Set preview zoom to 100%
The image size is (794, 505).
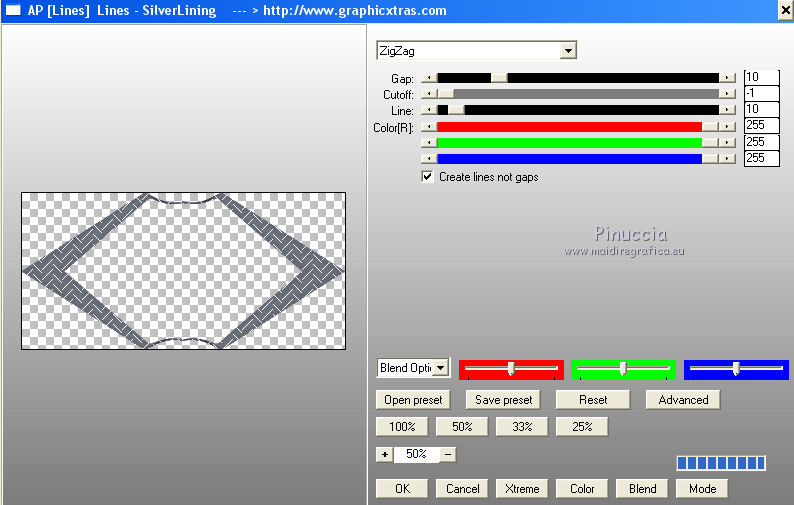(x=402, y=426)
